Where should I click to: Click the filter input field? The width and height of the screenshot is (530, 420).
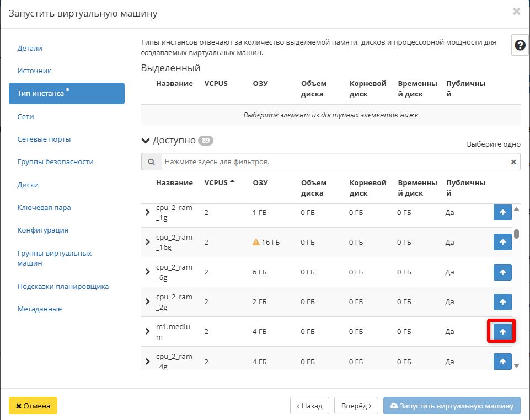click(x=334, y=162)
